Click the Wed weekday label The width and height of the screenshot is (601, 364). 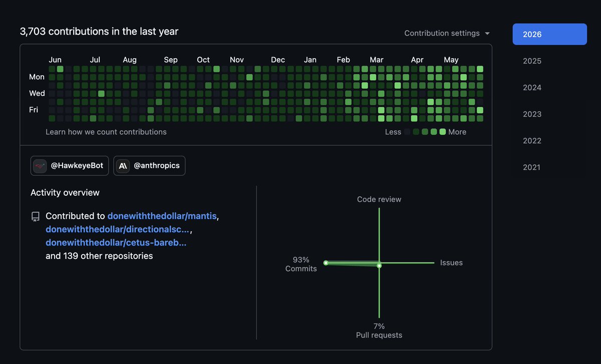point(37,93)
